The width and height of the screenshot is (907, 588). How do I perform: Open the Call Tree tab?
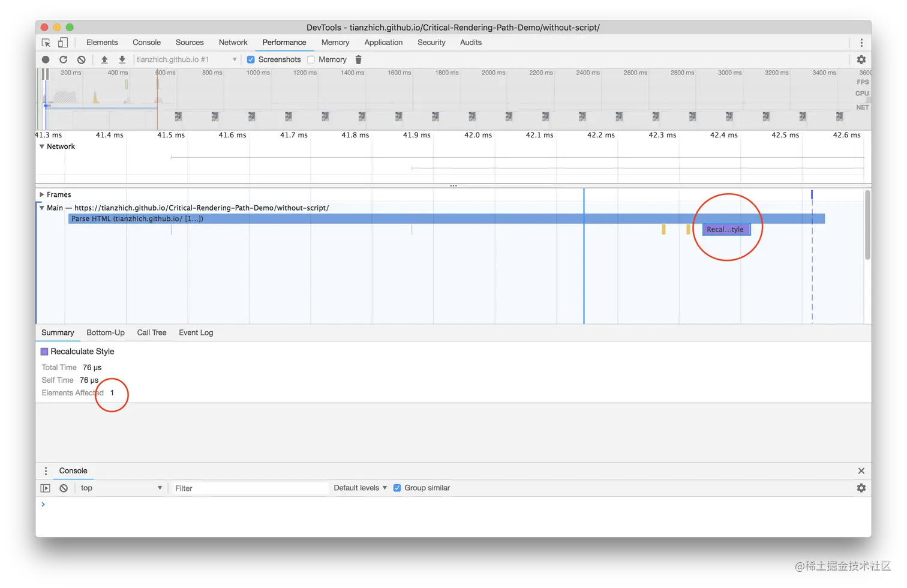[152, 333]
